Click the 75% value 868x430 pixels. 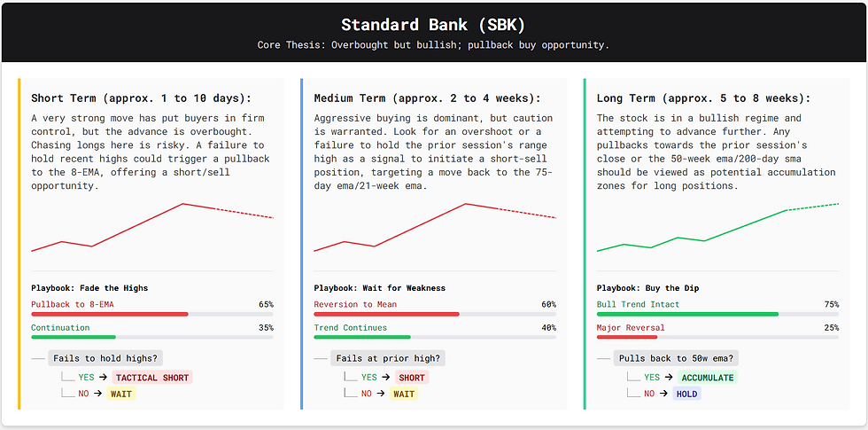click(x=832, y=304)
